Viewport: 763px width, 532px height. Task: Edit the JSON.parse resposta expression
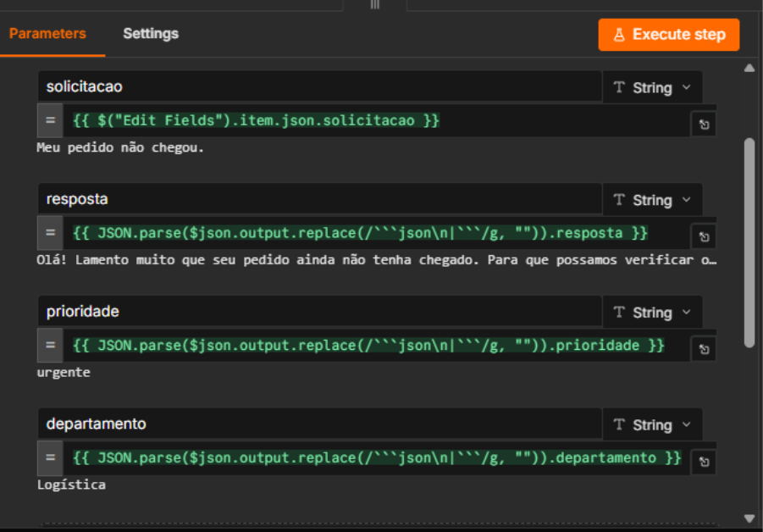click(x=376, y=233)
